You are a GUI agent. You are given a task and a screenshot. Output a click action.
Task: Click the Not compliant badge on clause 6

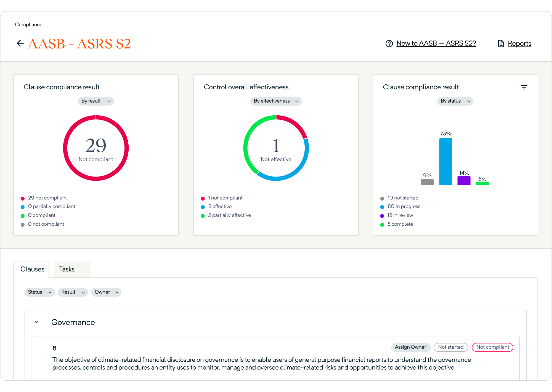point(493,347)
